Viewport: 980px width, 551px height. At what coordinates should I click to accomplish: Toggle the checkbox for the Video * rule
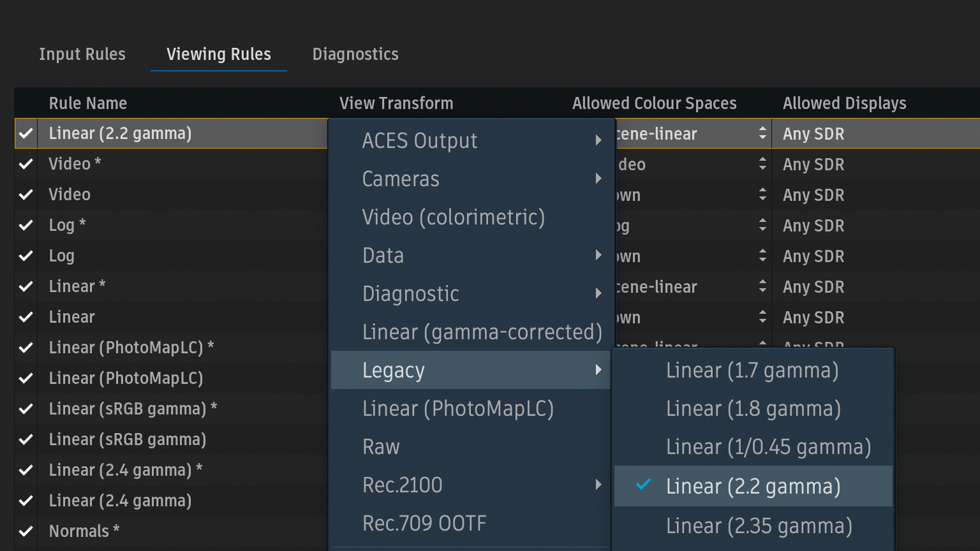(26, 164)
